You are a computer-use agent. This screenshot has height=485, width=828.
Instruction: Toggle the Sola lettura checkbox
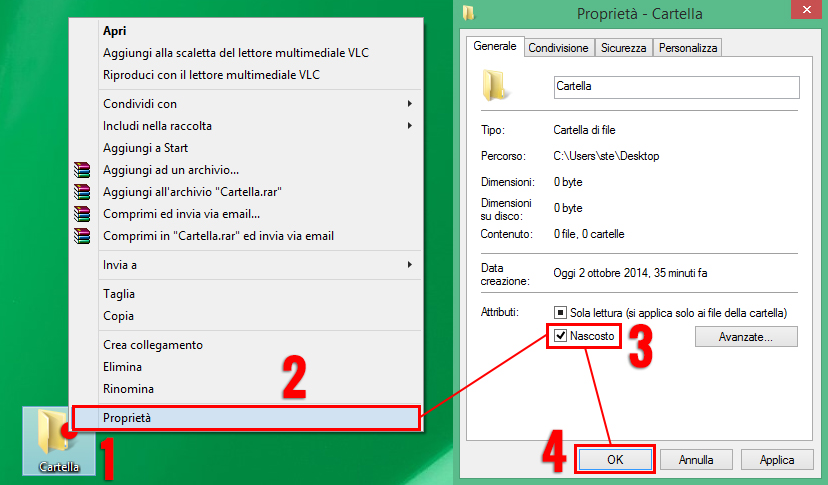pos(560,313)
